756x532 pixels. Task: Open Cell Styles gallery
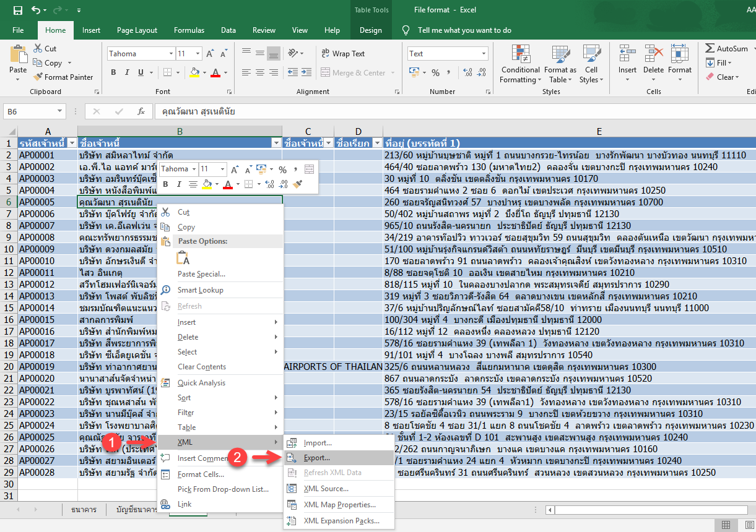point(592,64)
